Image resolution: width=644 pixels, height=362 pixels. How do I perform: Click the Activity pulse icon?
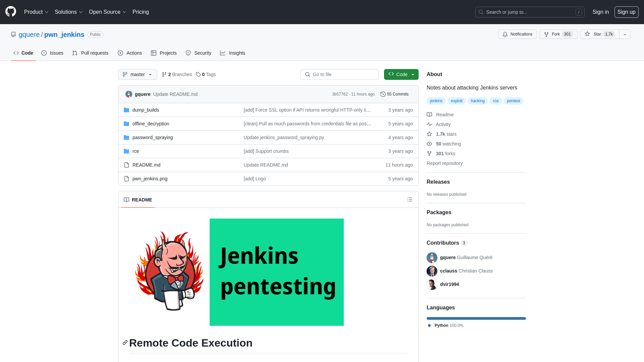click(x=429, y=124)
